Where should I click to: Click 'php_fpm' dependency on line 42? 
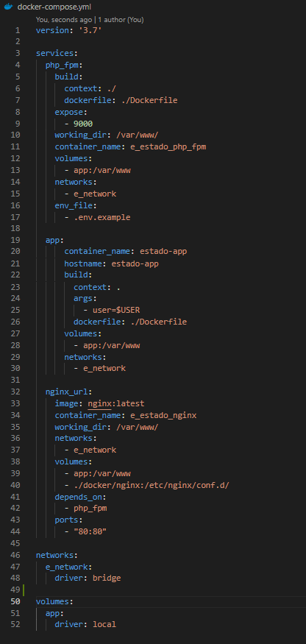click(x=90, y=509)
